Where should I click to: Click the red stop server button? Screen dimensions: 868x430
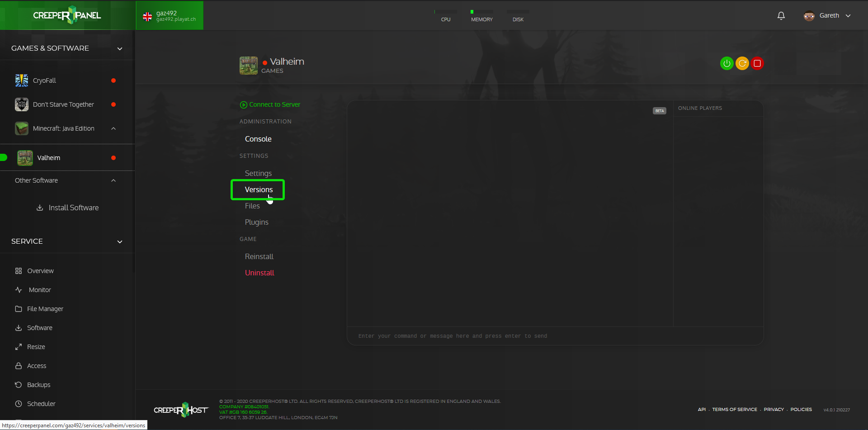pyautogui.click(x=757, y=63)
